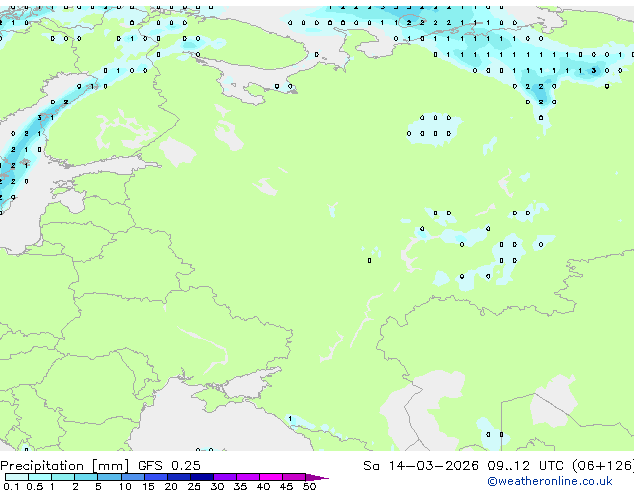Screen dimensions: 634x490
Task: Select the 35–40 mm legend color box
Action: point(248,477)
